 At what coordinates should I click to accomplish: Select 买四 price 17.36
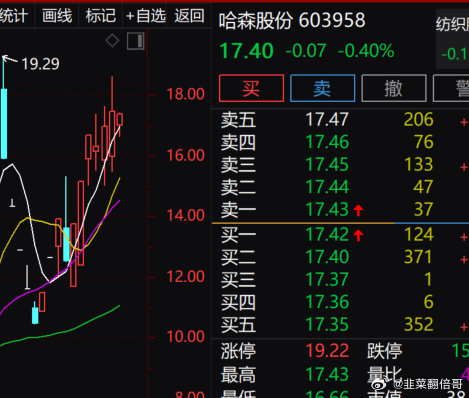327,302
